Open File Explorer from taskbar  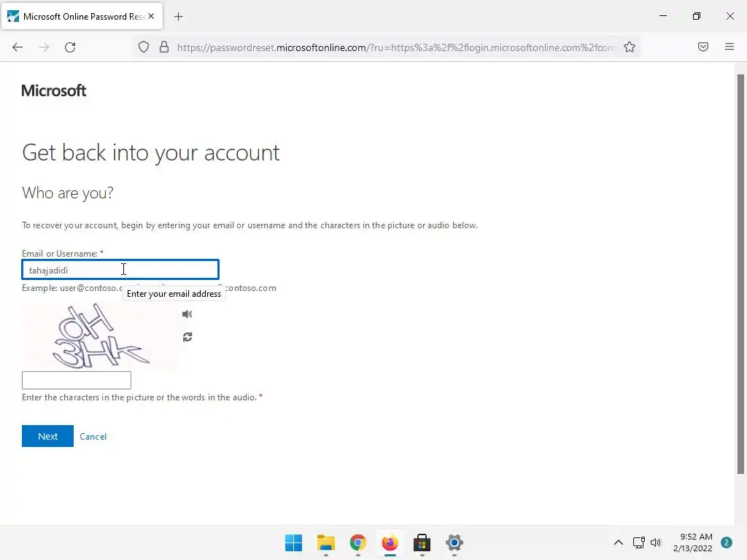pos(326,542)
